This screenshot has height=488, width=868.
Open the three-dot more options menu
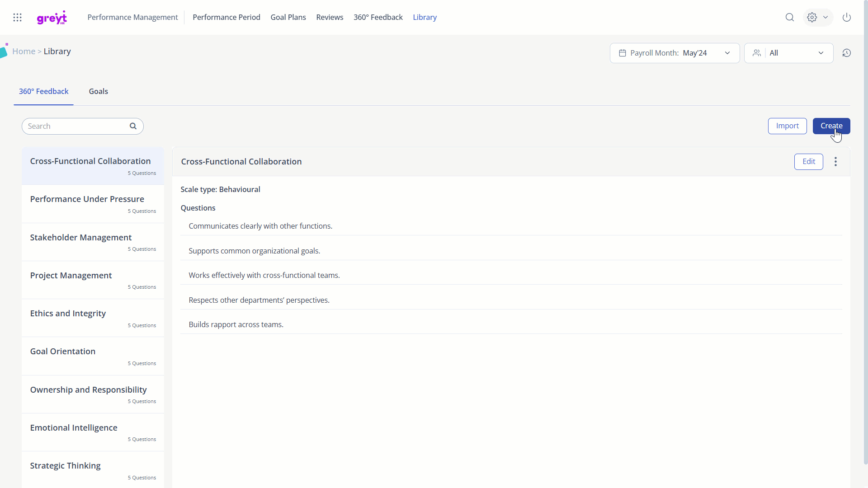tap(835, 162)
